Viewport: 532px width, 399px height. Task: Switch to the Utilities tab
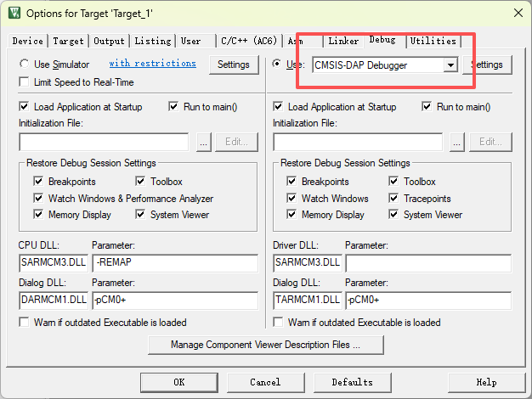433,41
